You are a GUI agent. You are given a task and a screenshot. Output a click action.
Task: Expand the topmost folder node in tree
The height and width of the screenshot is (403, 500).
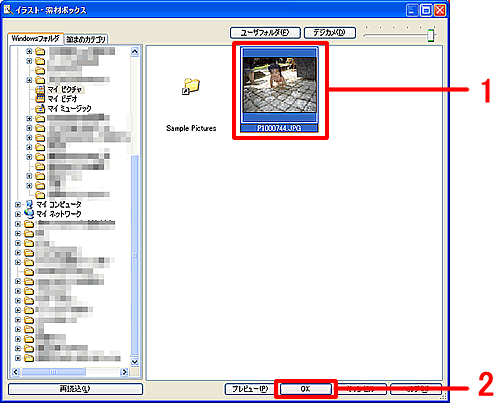tap(29, 51)
